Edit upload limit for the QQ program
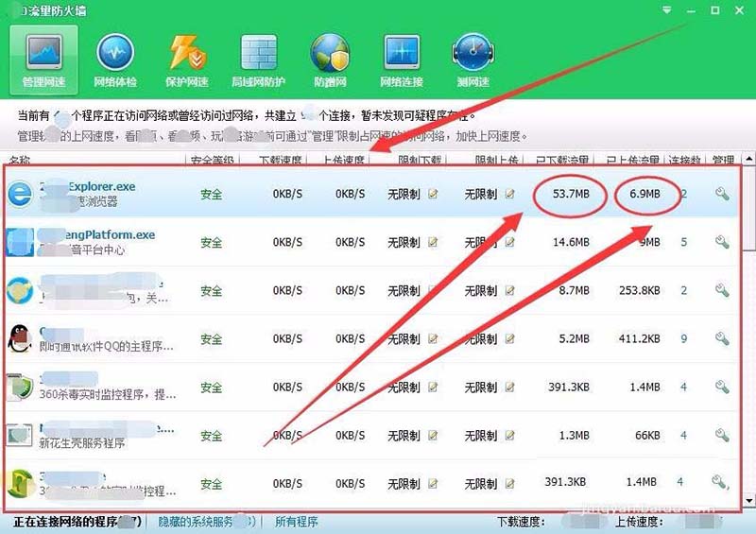This screenshot has width=756, height=534. (510, 339)
